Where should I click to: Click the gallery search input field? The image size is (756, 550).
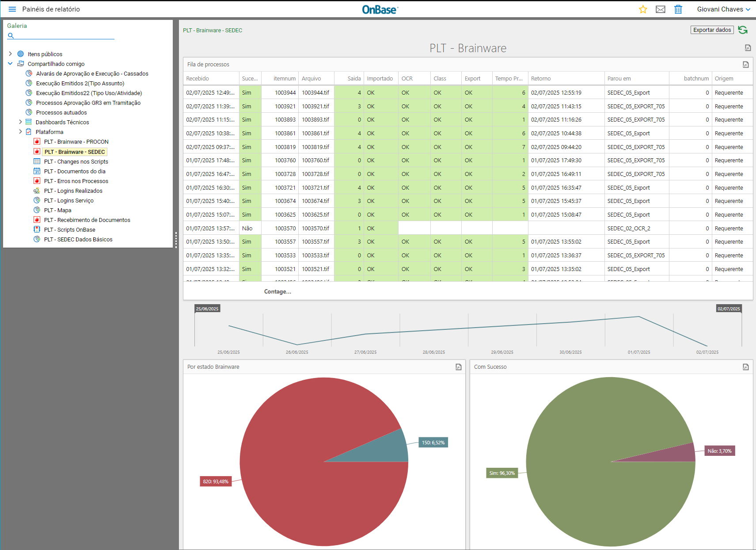click(65, 35)
